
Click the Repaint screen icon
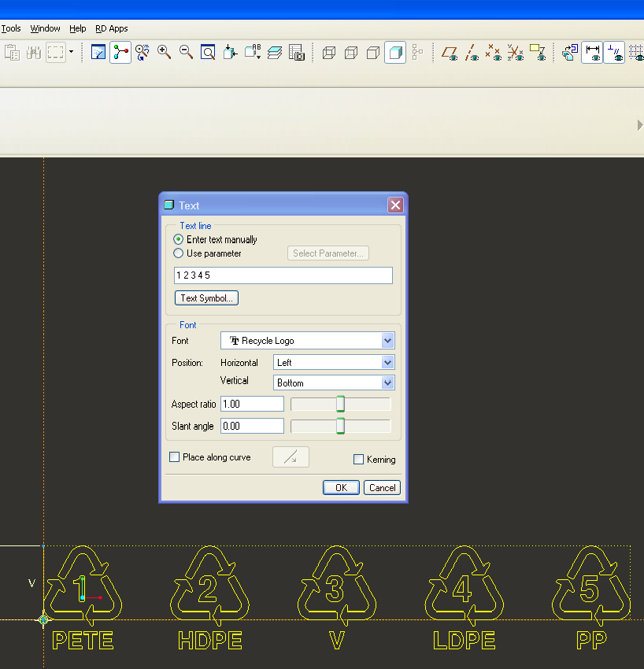point(98,53)
